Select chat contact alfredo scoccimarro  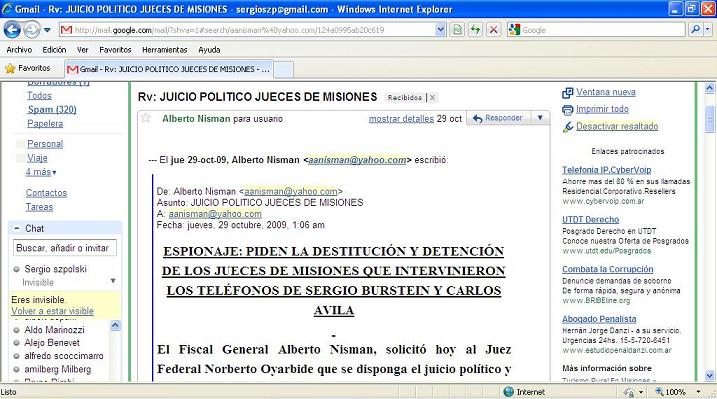pos(64,356)
